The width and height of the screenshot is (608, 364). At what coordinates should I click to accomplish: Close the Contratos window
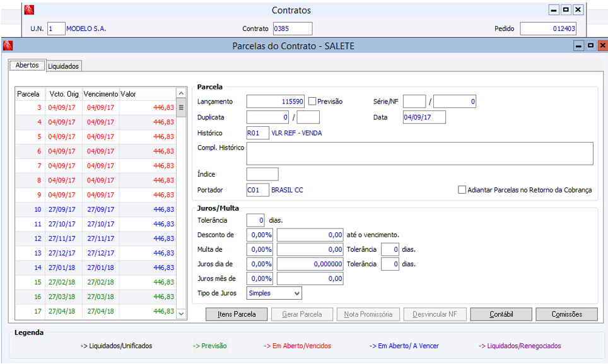577,10
